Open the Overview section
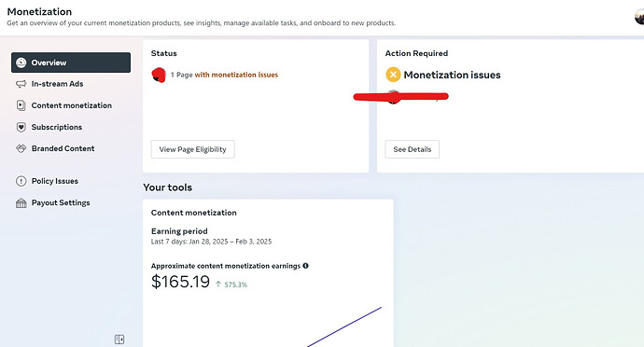This screenshot has height=347, width=644. (x=71, y=62)
